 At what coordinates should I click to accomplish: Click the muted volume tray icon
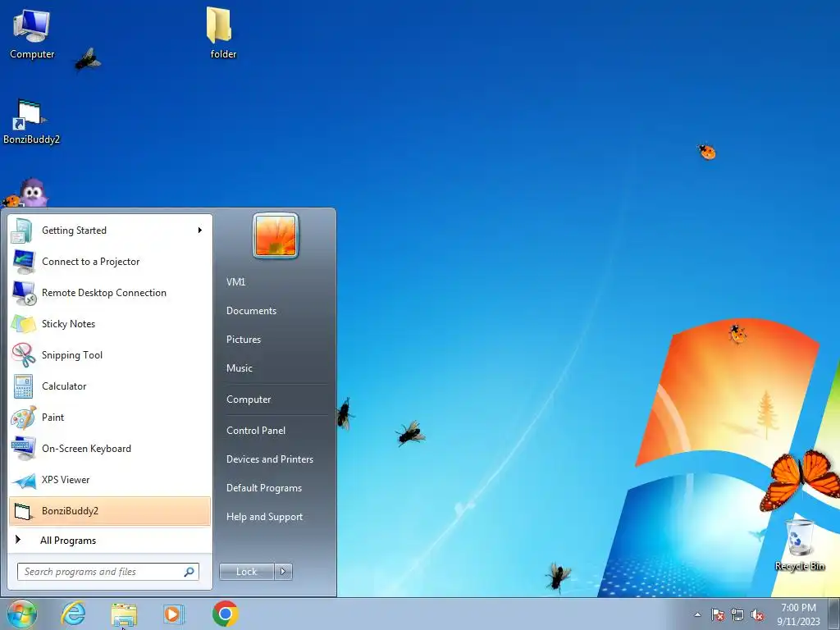[x=757, y=615]
